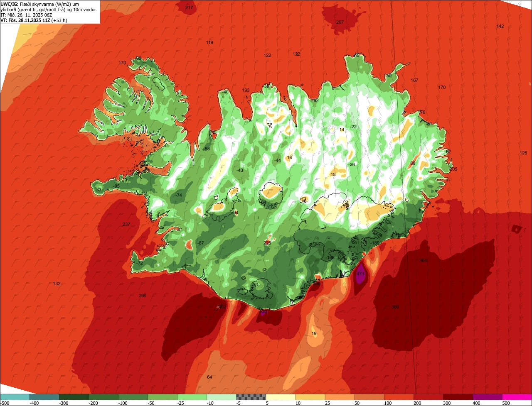Select the -200 to -100 green legend swatch
532x406 pixels.
(x=103, y=397)
